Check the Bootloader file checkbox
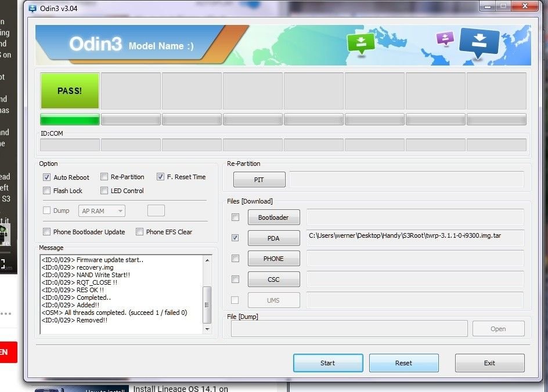The height and width of the screenshot is (392, 548). [236, 217]
